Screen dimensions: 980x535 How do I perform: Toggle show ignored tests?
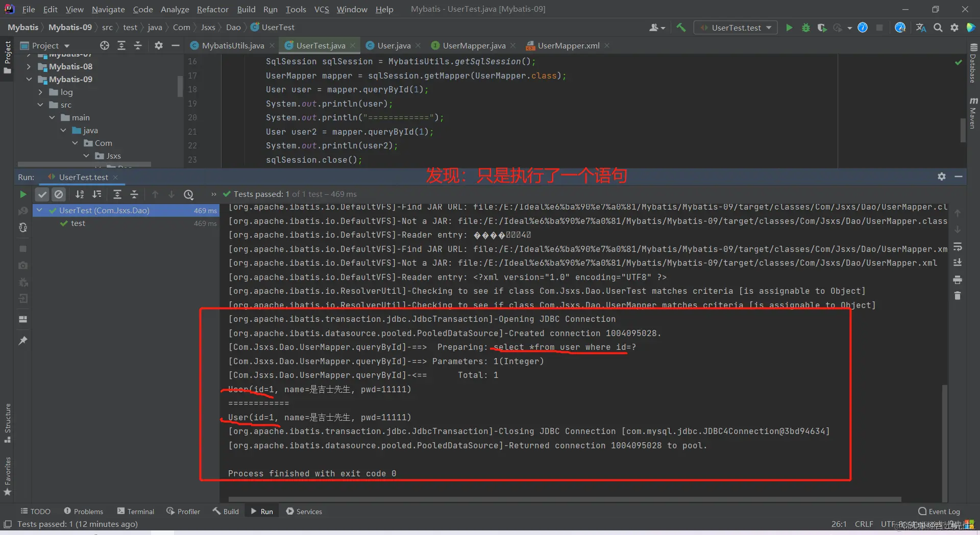[x=59, y=194]
